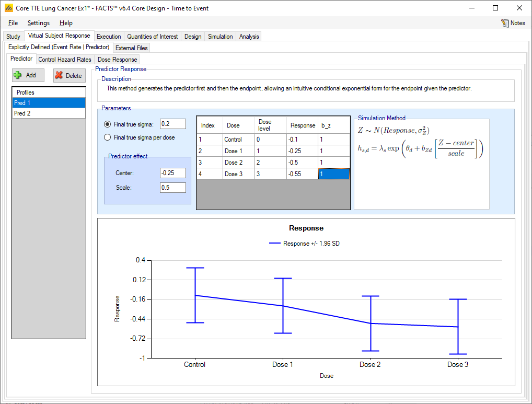
Task: Click the Simulation tab
Action: coord(220,37)
